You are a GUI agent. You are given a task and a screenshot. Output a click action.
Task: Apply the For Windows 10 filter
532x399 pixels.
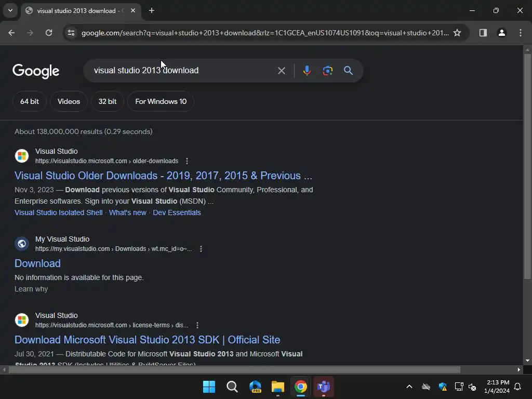pos(161,101)
